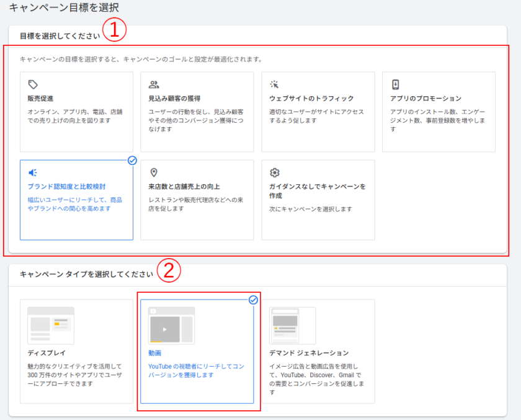Click the phone download icon for アプリのプロモーション

[x=395, y=84]
